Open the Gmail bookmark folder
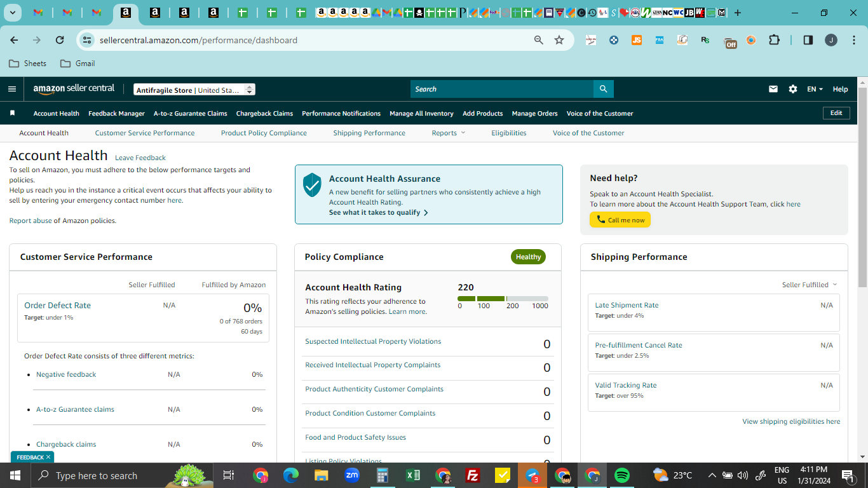Viewport: 868px width, 488px height. click(x=78, y=64)
